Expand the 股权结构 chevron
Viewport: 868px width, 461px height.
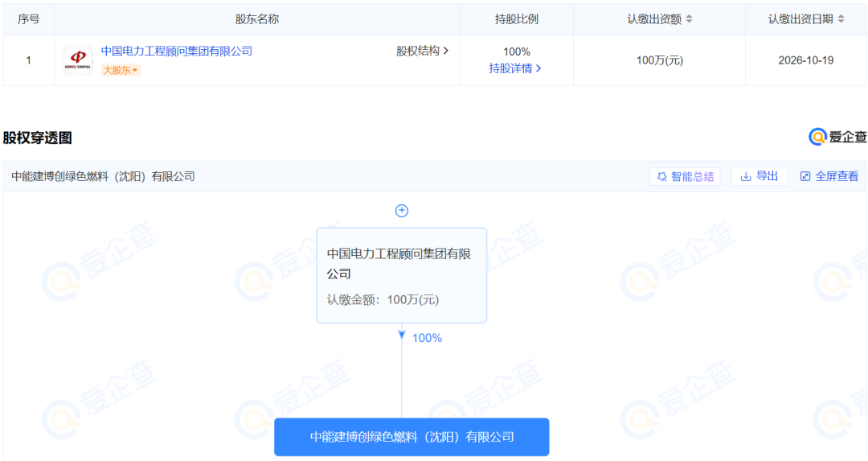[x=422, y=51]
